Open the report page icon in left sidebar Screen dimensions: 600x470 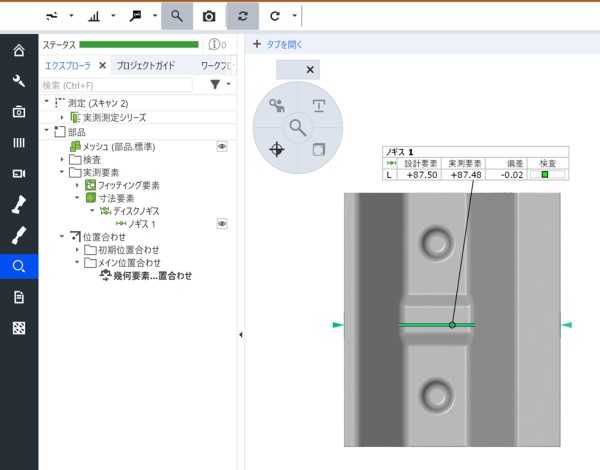coord(18,297)
